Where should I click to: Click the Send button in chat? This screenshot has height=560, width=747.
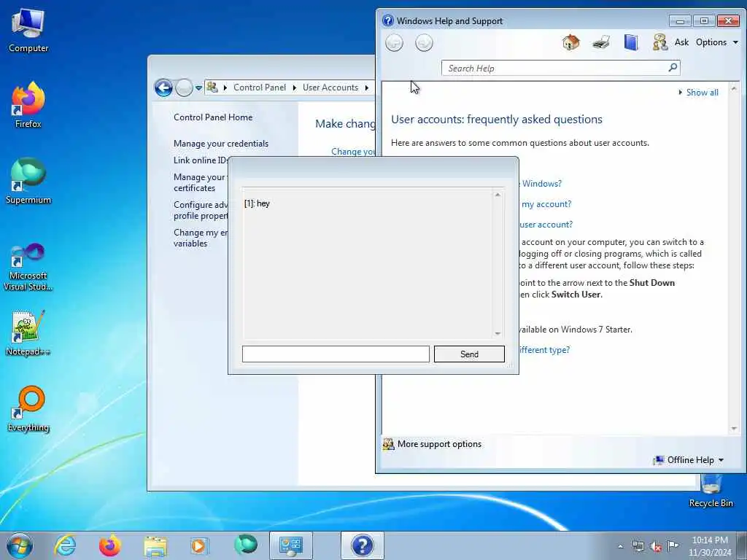tap(469, 354)
